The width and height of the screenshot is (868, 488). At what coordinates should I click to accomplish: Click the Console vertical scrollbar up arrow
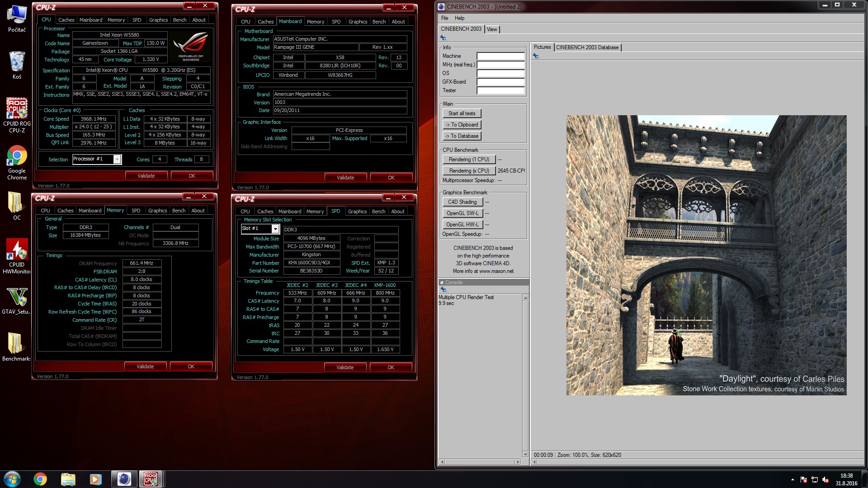click(525, 298)
